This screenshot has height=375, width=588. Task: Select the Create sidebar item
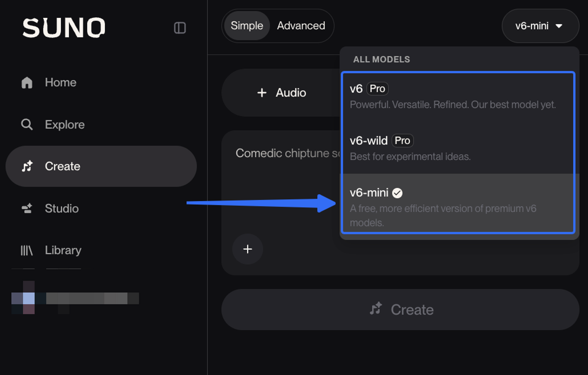(101, 166)
